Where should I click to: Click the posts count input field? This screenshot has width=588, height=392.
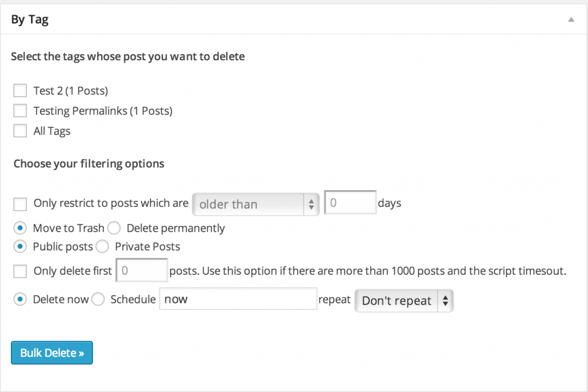pos(141,270)
